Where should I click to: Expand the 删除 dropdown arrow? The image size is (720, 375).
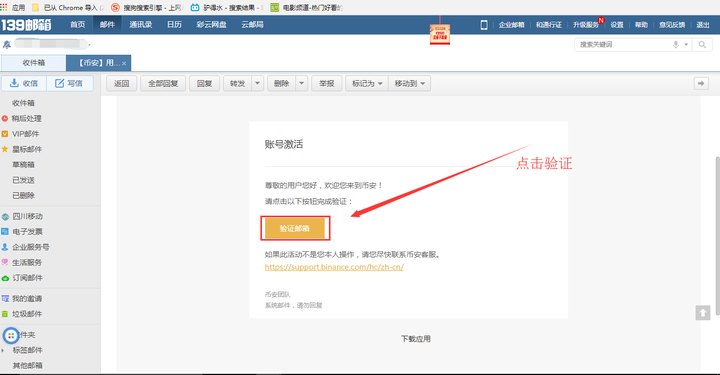302,84
